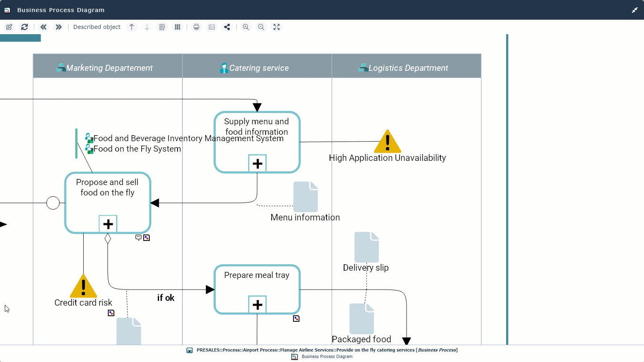Select the document icon cut off below Credit card risk

click(x=129, y=331)
